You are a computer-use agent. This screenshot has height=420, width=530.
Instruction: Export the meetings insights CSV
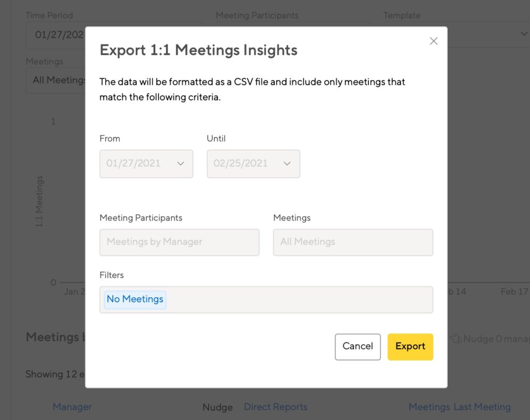(x=410, y=346)
